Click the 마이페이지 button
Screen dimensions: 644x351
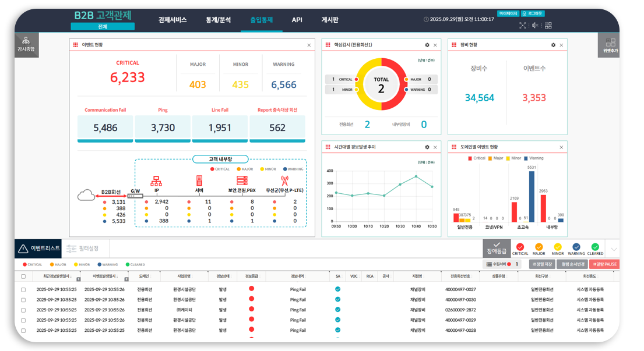[508, 13]
